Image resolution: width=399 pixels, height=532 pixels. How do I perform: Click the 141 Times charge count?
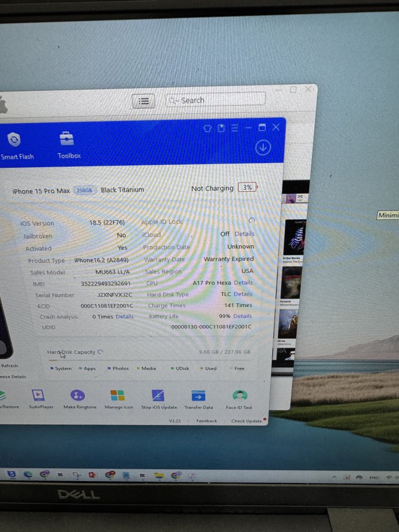click(238, 305)
